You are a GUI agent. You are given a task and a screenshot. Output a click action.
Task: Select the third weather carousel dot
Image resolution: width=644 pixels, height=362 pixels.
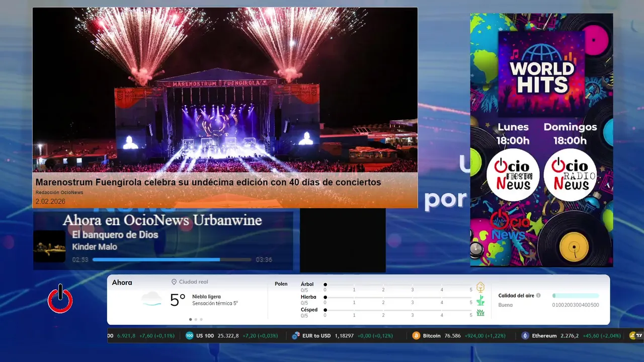coord(201,319)
